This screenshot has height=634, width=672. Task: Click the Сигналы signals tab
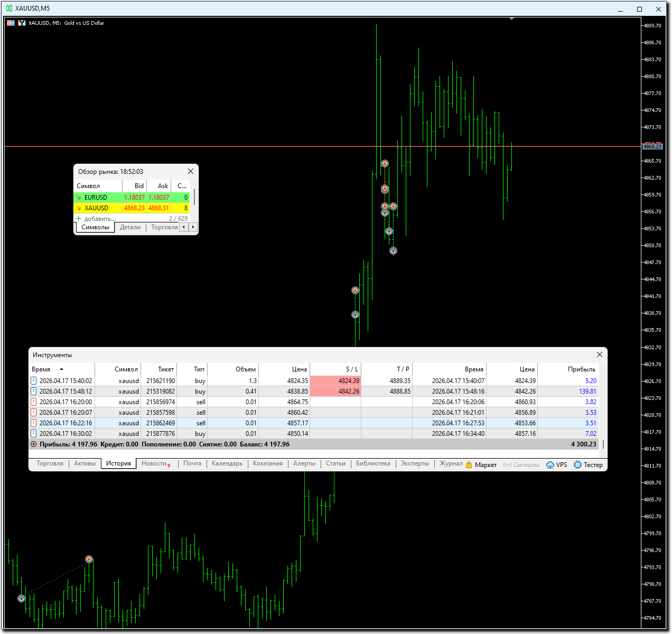click(521, 465)
